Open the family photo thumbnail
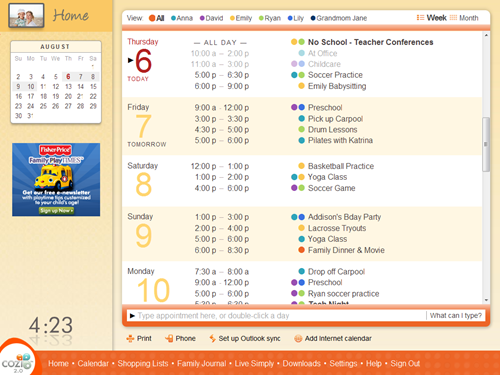 point(26,16)
